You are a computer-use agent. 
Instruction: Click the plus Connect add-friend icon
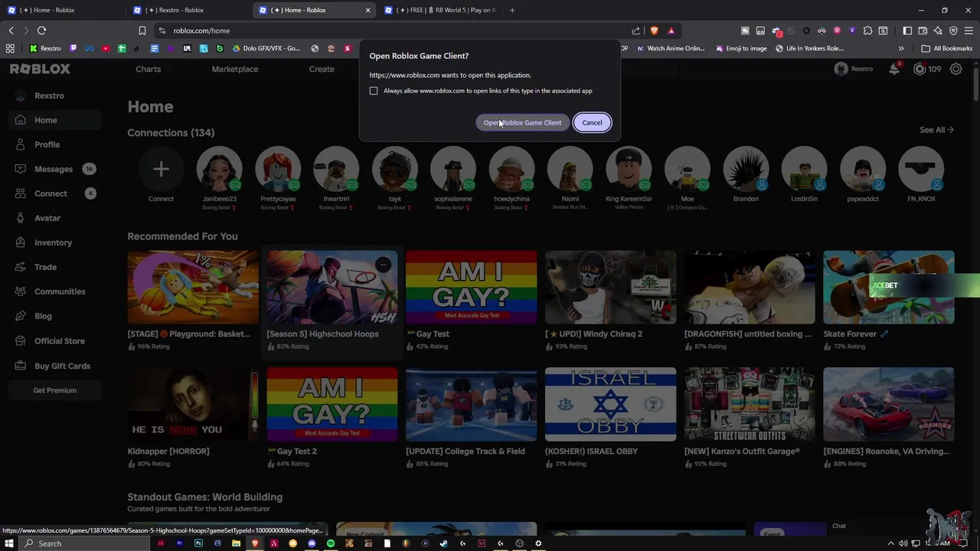pos(161,169)
